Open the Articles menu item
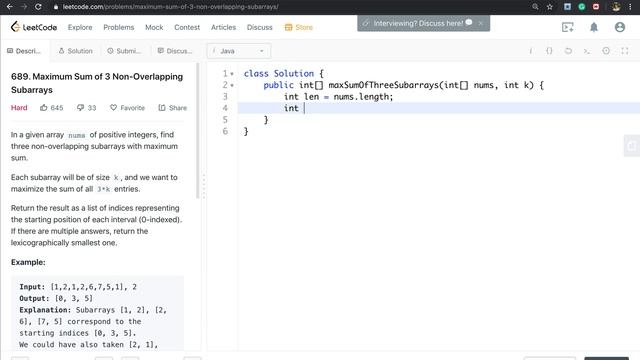640x360 pixels. [223, 27]
